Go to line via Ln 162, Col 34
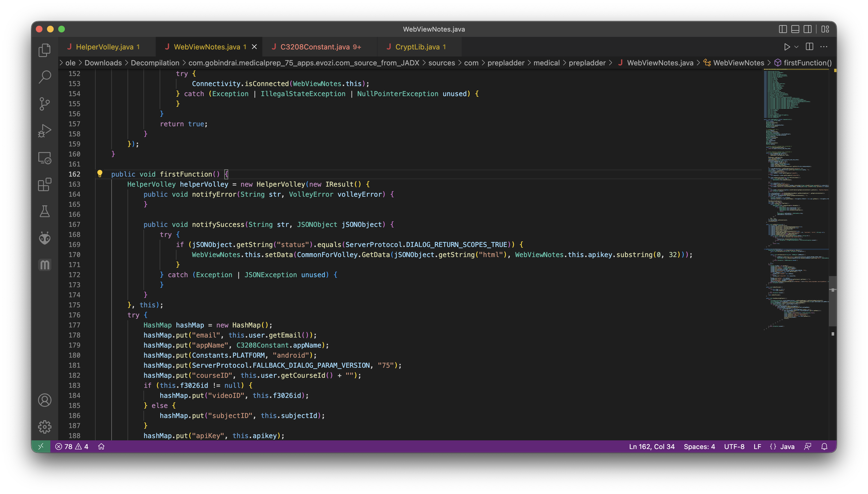The width and height of the screenshot is (868, 494). point(652,446)
